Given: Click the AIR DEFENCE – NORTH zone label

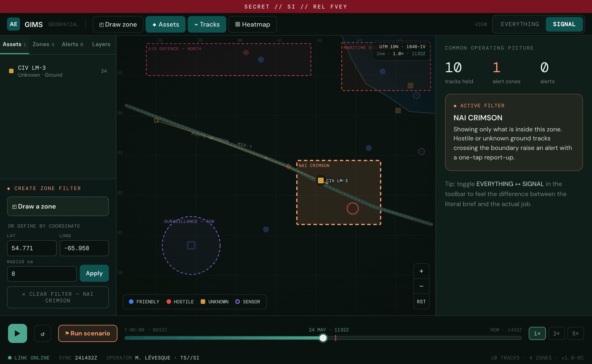Looking at the screenshot, I should 175,49.
